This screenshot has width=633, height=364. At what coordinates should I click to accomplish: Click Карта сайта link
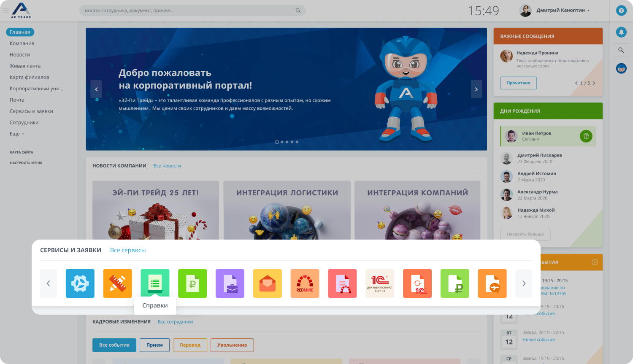(22, 152)
